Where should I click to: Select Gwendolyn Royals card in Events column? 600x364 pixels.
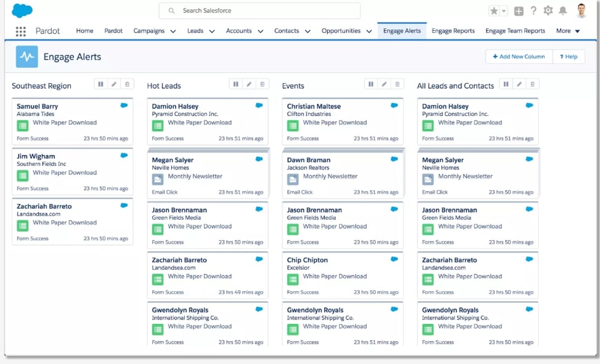click(343, 324)
